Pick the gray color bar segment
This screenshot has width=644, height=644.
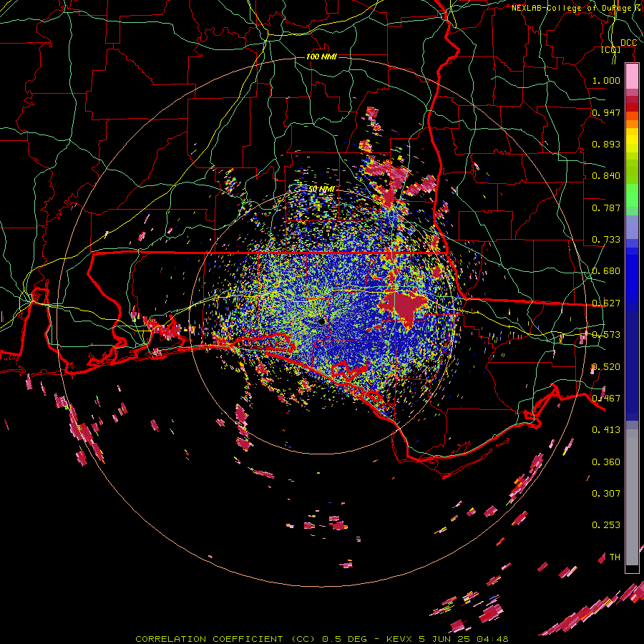pos(632,497)
